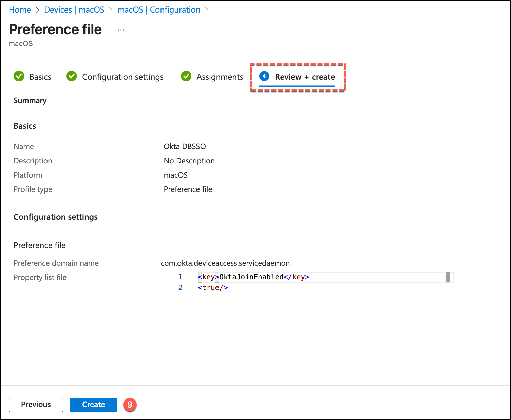Switch to the Basics step tab
The height and width of the screenshot is (420, 511).
point(40,77)
